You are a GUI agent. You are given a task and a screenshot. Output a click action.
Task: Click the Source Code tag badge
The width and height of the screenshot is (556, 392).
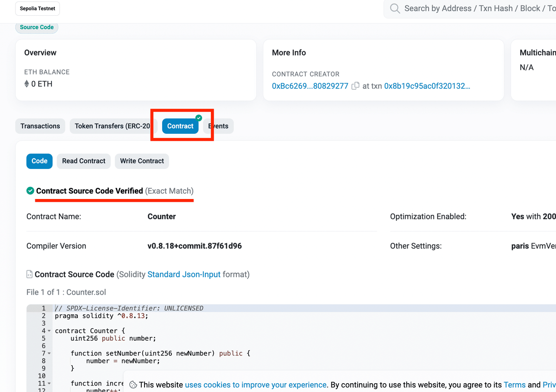pos(37,27)
